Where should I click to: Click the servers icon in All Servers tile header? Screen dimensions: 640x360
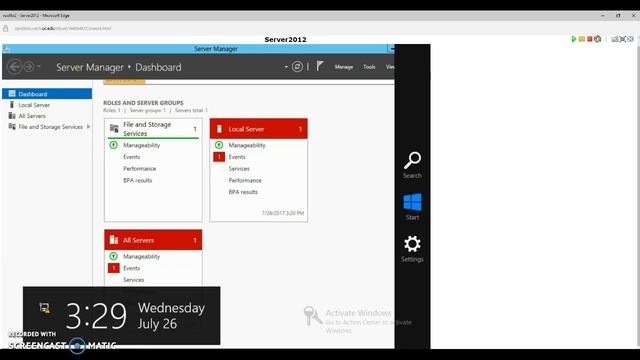[x=114, y=240]
